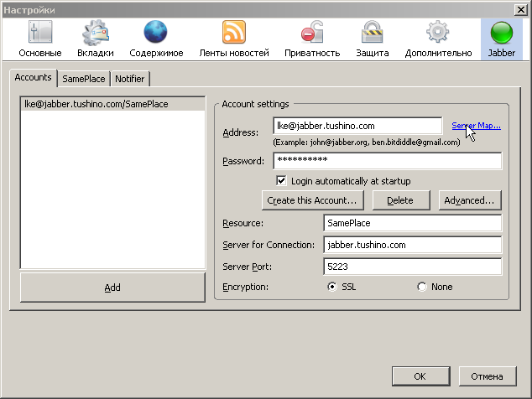Click the Resource input field
This screenshot has width=532, height=399.
[412, 223]
